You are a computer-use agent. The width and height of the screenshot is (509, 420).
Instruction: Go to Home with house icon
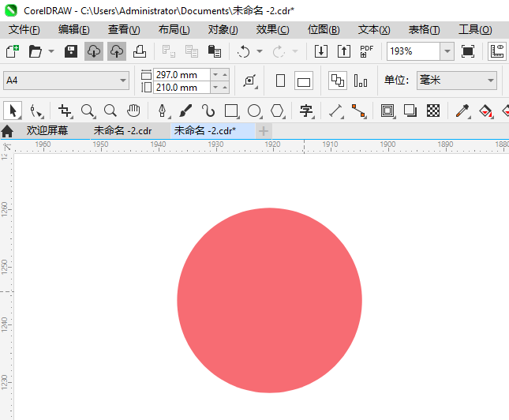(7, 131)
